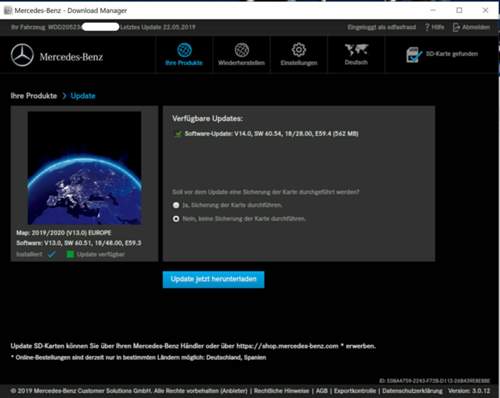Open the Einstellungen tab label
The width and height of the screenshot is (500, 398).
(299, 63)
